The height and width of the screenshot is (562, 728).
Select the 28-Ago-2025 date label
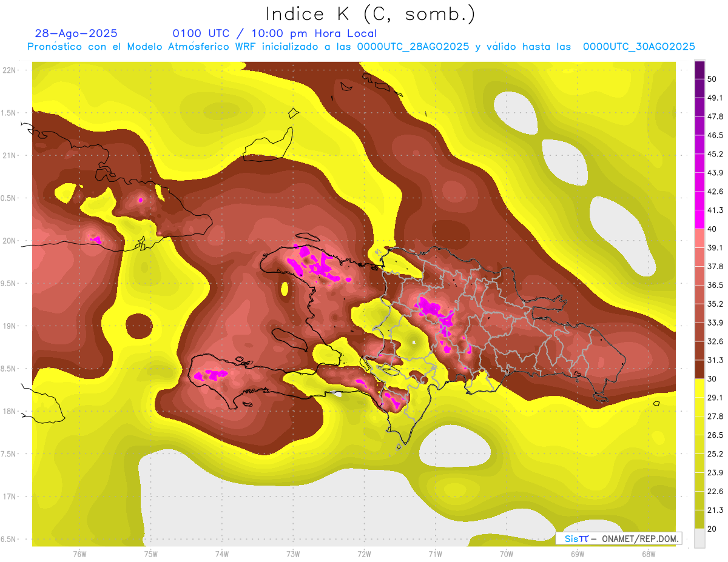click(76, 33)
